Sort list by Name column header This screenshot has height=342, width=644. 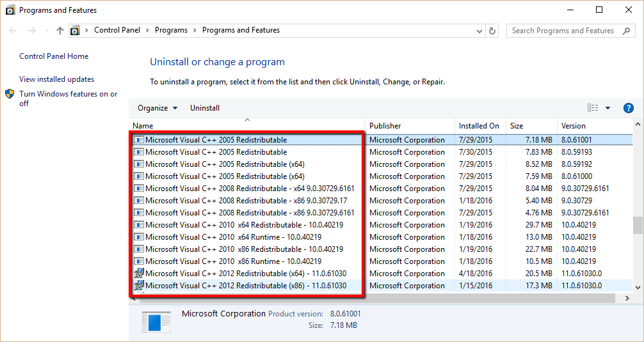click(x=247, y=126)
